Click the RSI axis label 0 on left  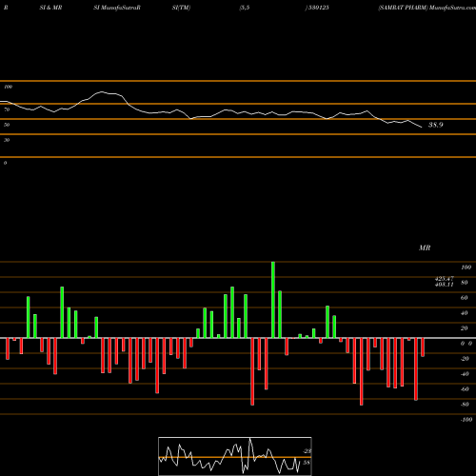pos(5,163)
